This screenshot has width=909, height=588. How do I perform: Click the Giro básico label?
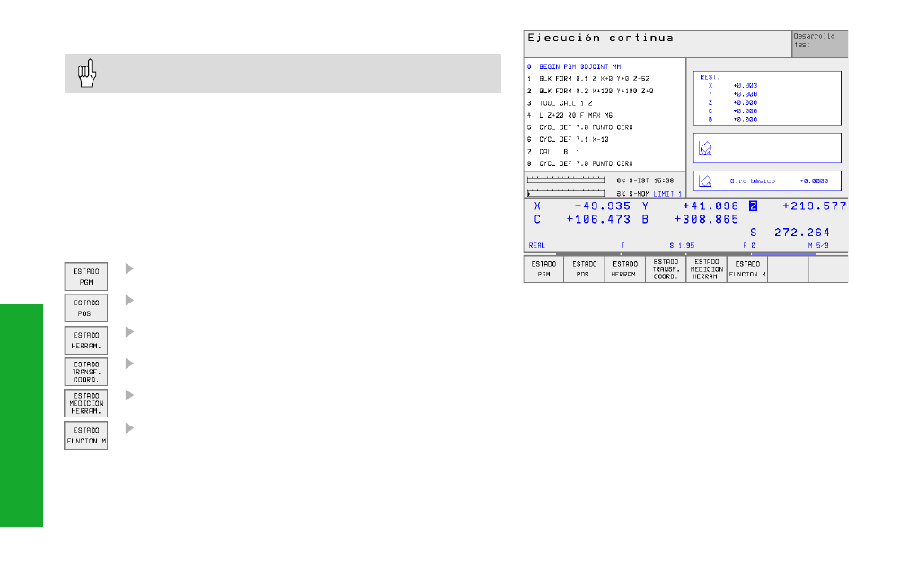click(x=753, y=180)
